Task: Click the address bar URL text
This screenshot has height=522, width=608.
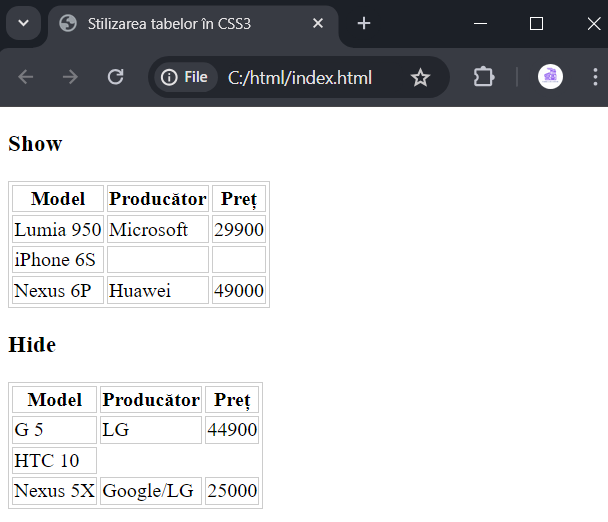Action: pyautogui.click(x=300, y=78)
